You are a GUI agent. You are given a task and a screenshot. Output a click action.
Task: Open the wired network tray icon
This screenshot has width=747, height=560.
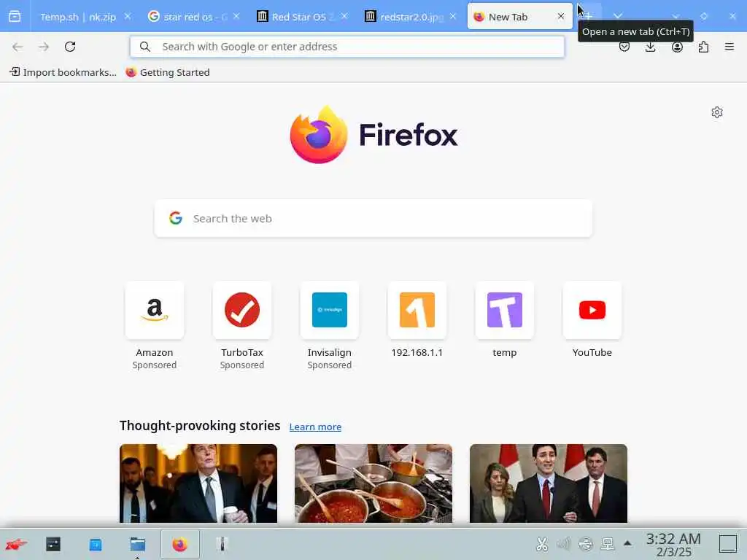pos(608,544)
